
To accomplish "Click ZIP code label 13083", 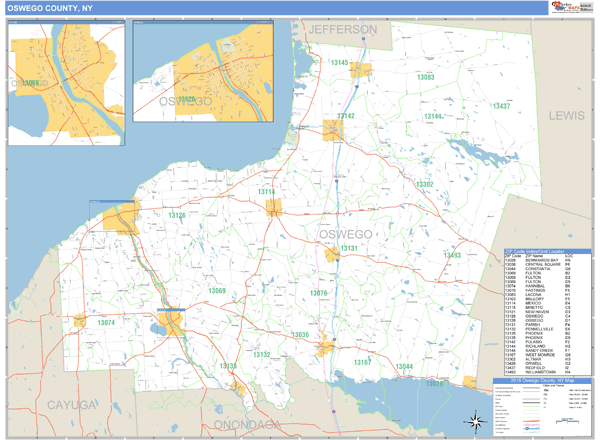I will coord(425,77).
